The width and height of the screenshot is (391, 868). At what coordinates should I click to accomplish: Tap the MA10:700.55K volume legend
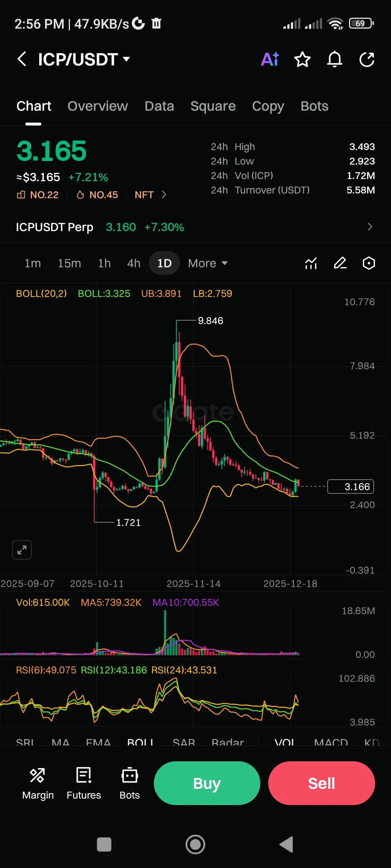(186, 603)
